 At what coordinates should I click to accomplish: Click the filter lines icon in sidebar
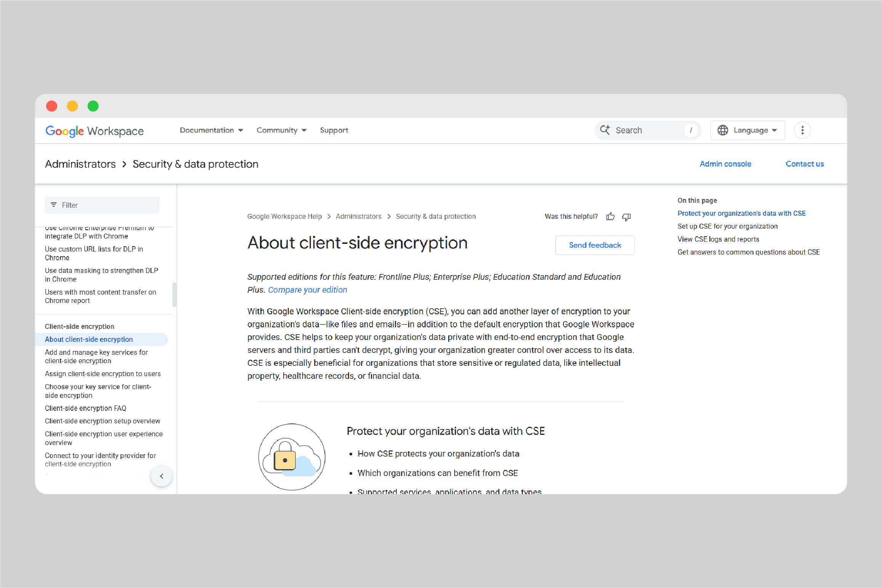tap(54, 205)
